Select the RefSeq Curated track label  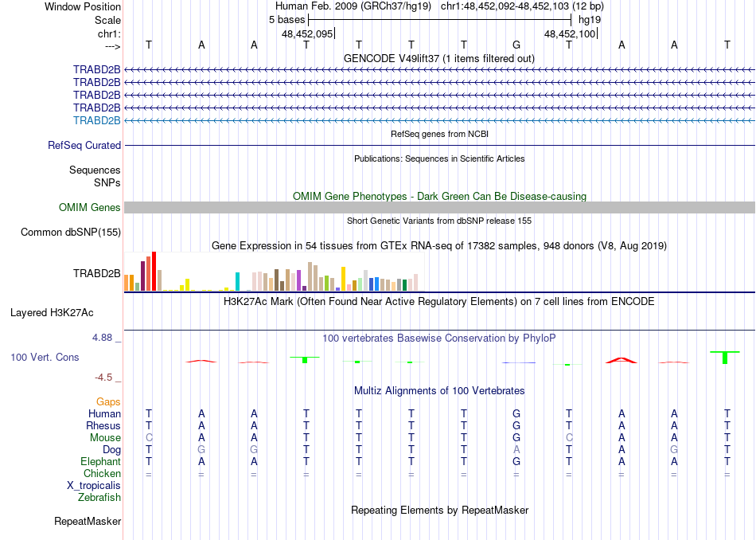[x=84, y=145]
